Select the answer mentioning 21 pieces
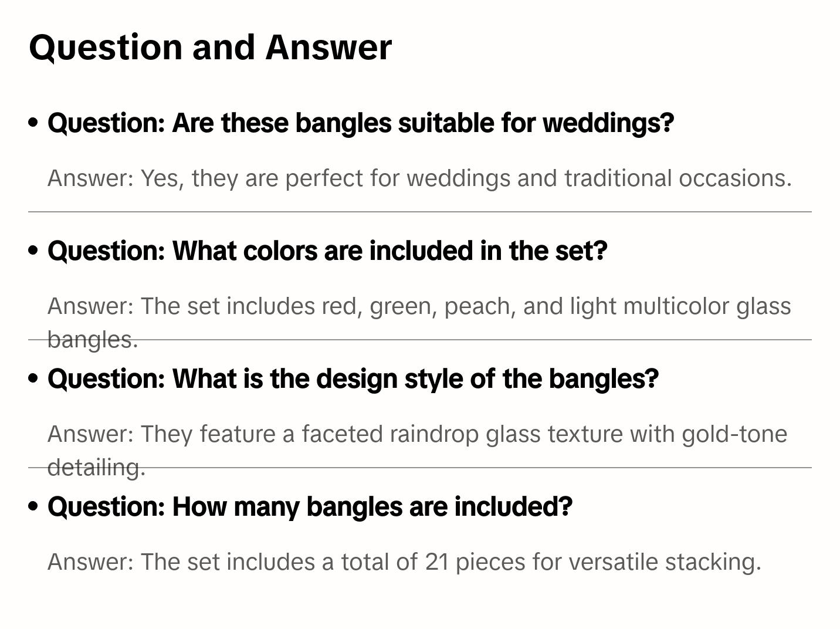 click(404, 562)
